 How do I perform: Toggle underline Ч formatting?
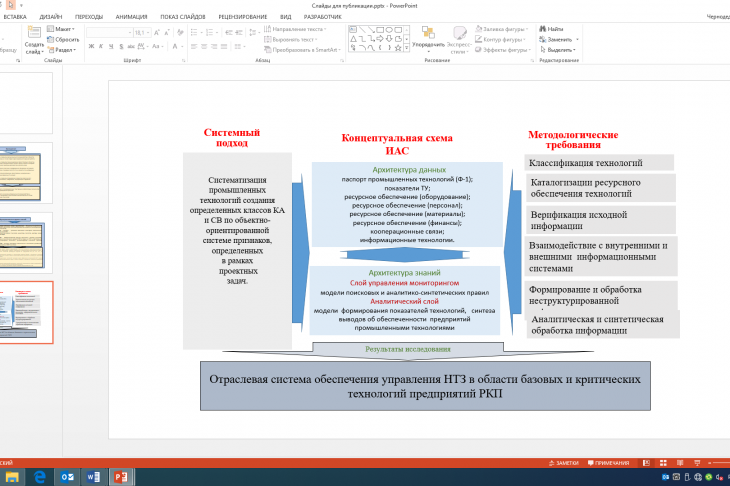111,46
